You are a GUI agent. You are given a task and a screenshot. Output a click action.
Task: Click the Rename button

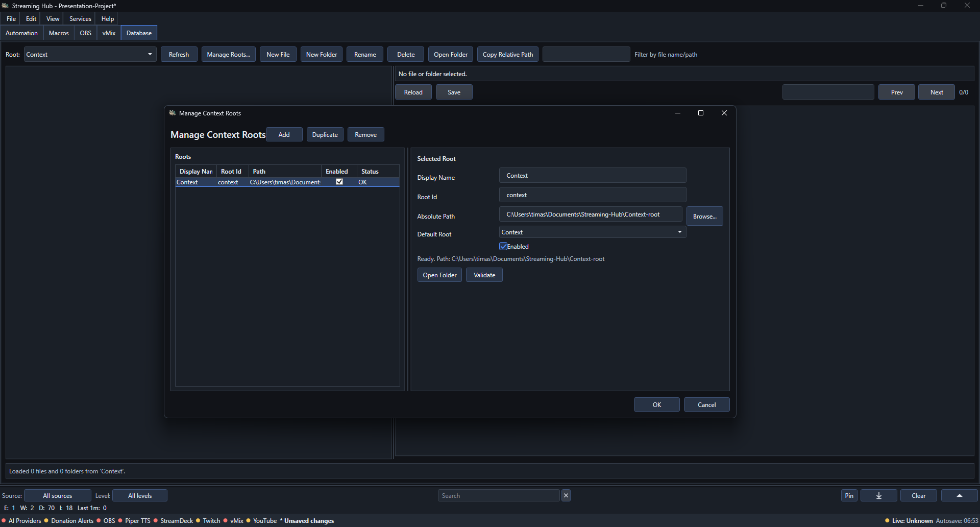[x=365, y=54]
